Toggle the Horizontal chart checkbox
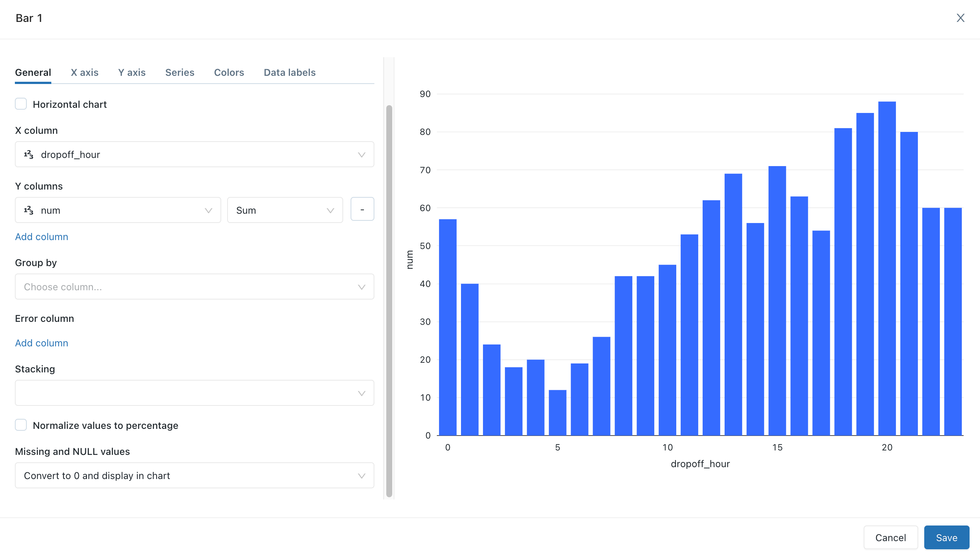Viewport: 980px width, 553px height. click(21, 104)
